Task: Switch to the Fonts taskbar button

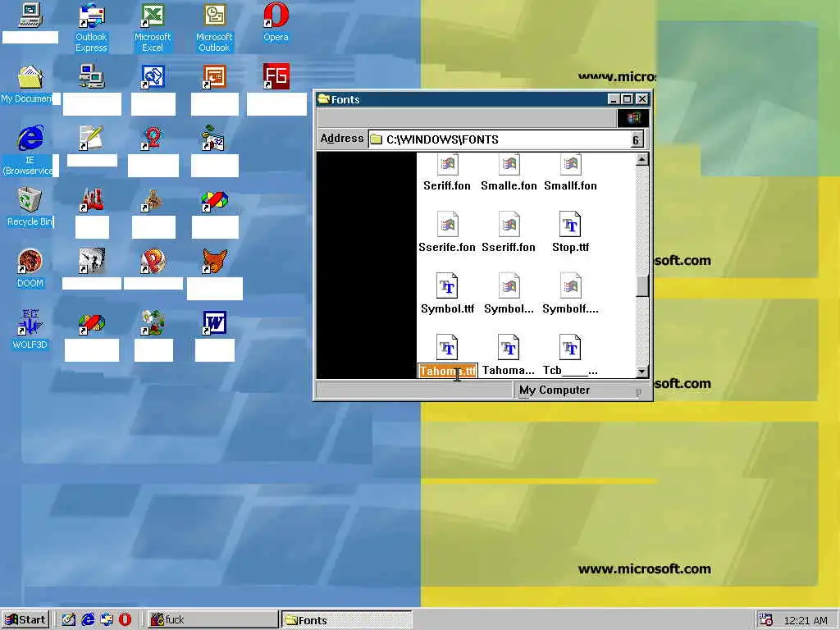Action: click(347, 620)
